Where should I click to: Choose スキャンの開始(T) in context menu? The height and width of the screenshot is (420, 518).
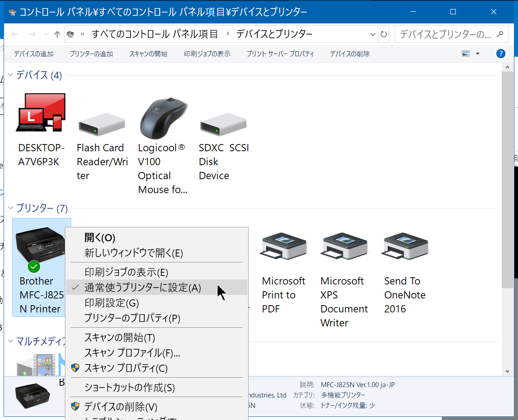tap(157, 338)
